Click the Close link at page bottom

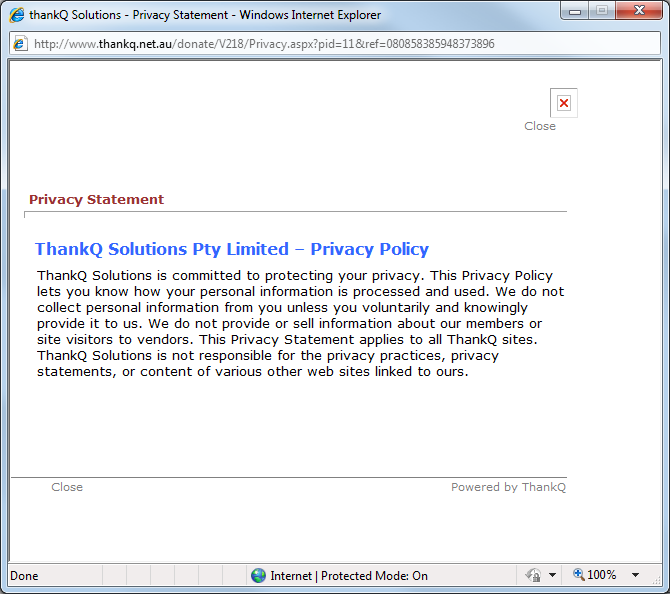[67, 487]
